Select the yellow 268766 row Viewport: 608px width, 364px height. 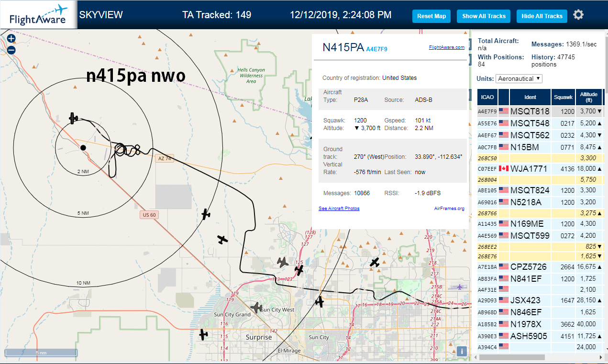point(540,213)
